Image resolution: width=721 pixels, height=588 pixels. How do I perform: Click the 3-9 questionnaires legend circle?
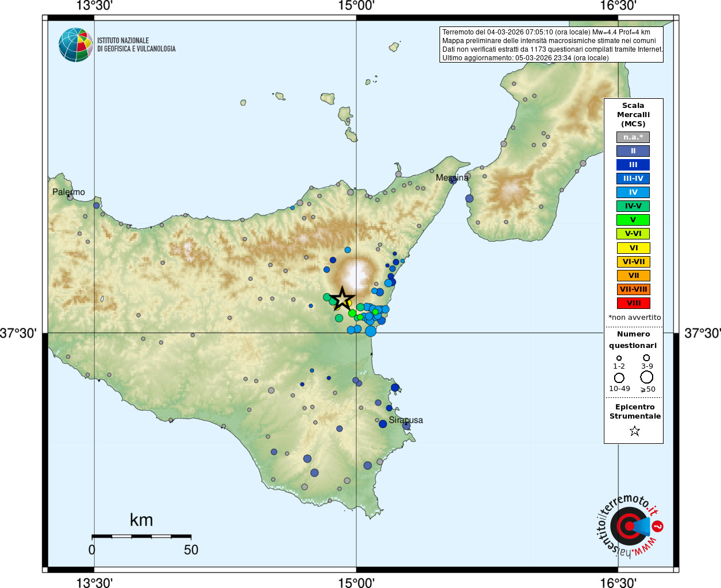pos(646,358)
